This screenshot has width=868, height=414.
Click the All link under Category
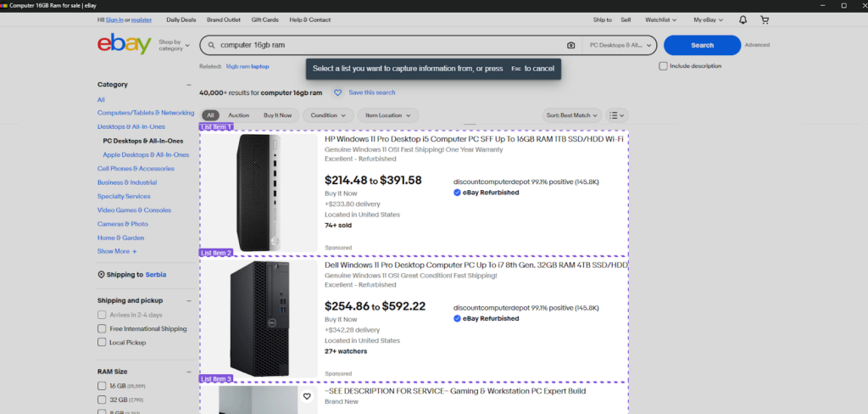point(101,100)
